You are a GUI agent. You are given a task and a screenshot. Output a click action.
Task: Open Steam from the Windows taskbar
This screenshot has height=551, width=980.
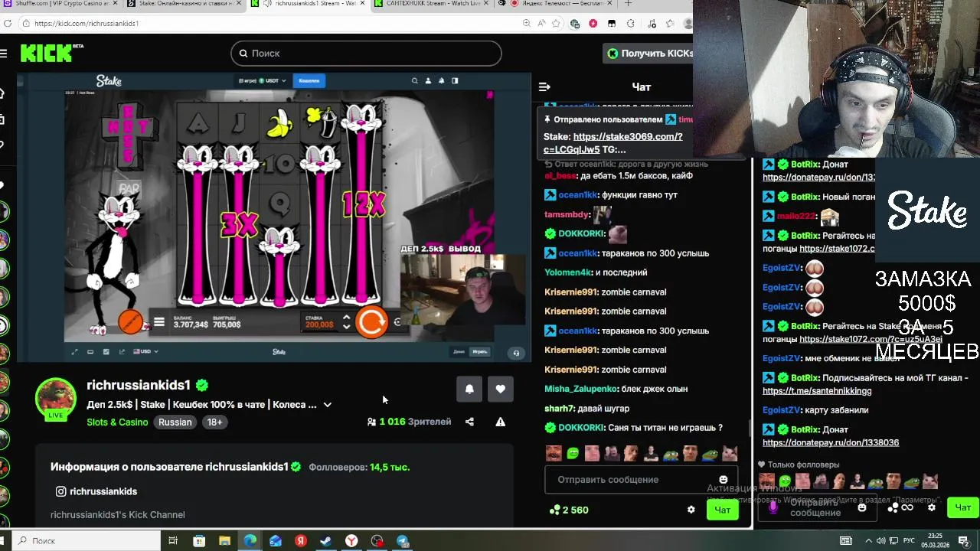[x=326, y=541]
